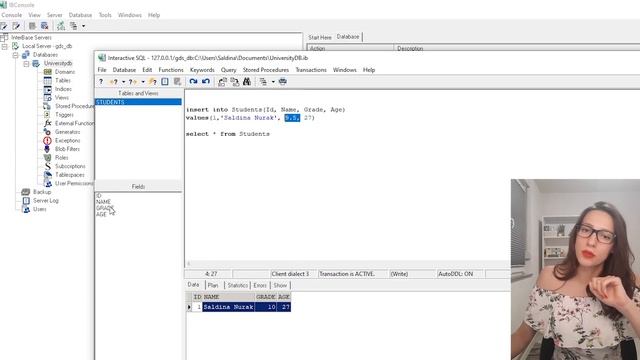Click the AGE field in Fields list
This screenshot has width=640, height=360.
(101, 214)
